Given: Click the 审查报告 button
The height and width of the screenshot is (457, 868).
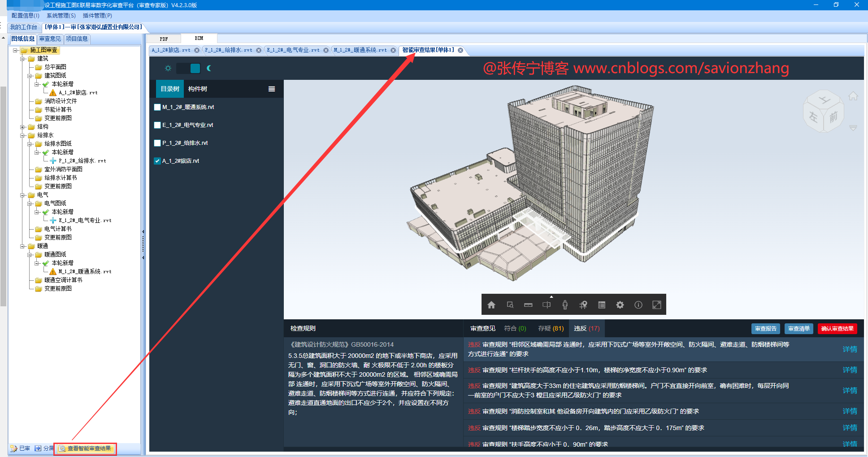Looking at the screenshot, I should pyautogui.click(x=766, y=329).
